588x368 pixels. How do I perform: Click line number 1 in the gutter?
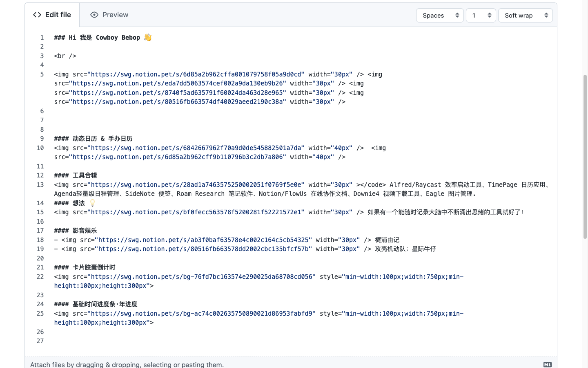point(42,37)
